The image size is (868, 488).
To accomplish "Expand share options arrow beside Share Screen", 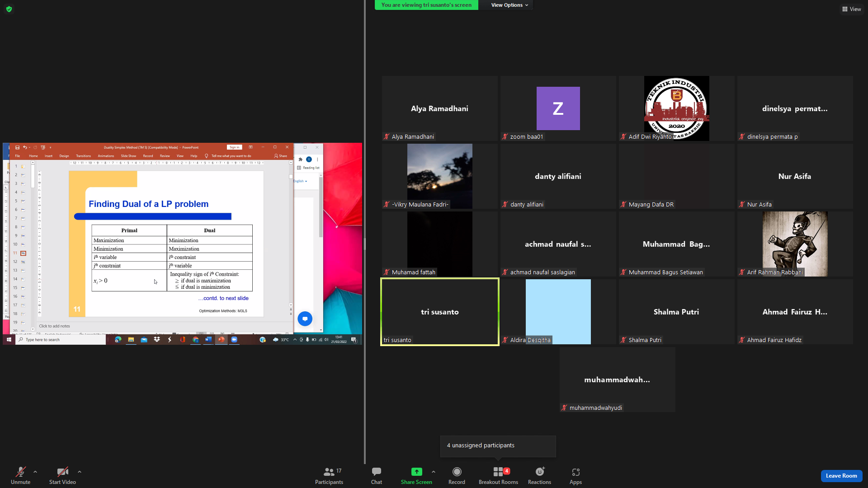I will (x=434, y=472).
